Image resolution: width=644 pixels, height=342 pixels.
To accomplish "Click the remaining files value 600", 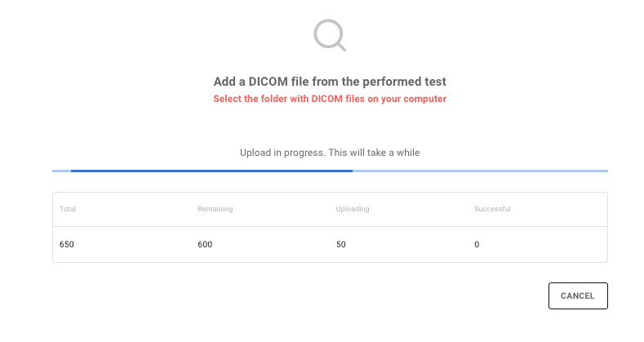I will click(205, 244).
